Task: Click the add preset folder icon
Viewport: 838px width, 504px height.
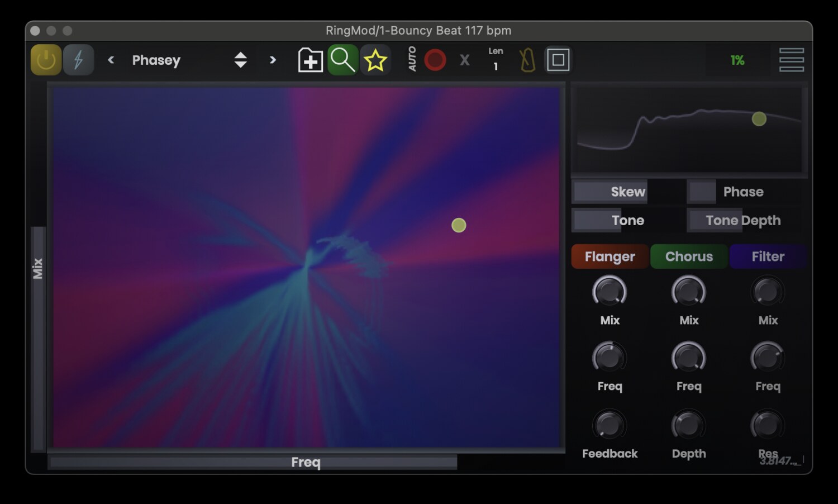Action: [x=310, y=60]
